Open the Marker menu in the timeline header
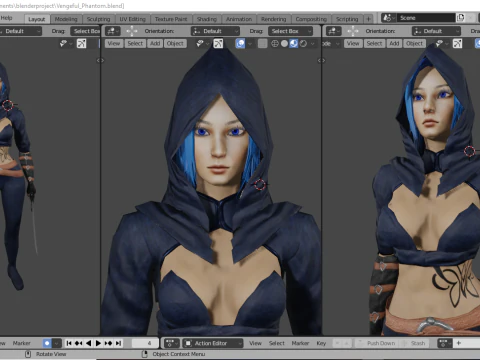Viewport: 480px width, 360px height. [x=22, y=343]
